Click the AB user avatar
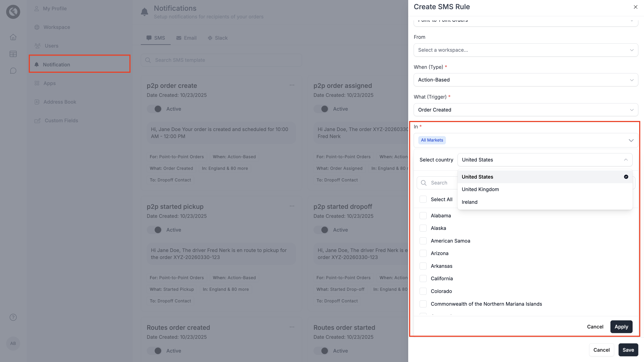This screenshot has width=644, height=362. [x=13, y=343]
